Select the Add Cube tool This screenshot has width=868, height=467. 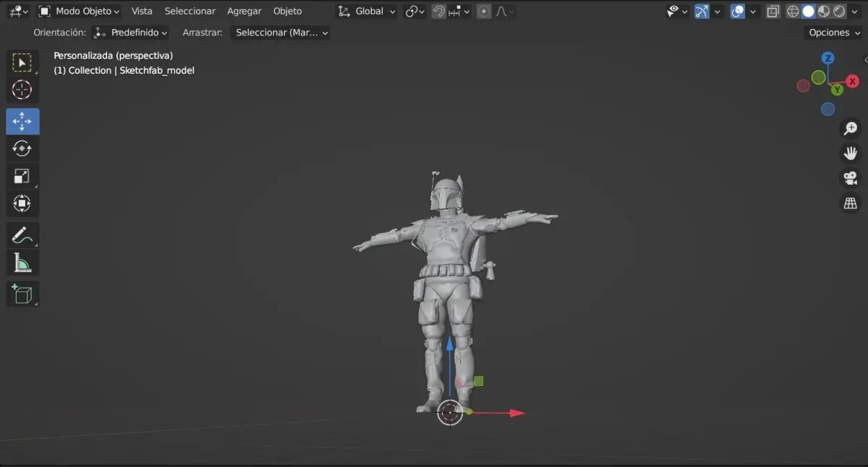tap(22, 294)
